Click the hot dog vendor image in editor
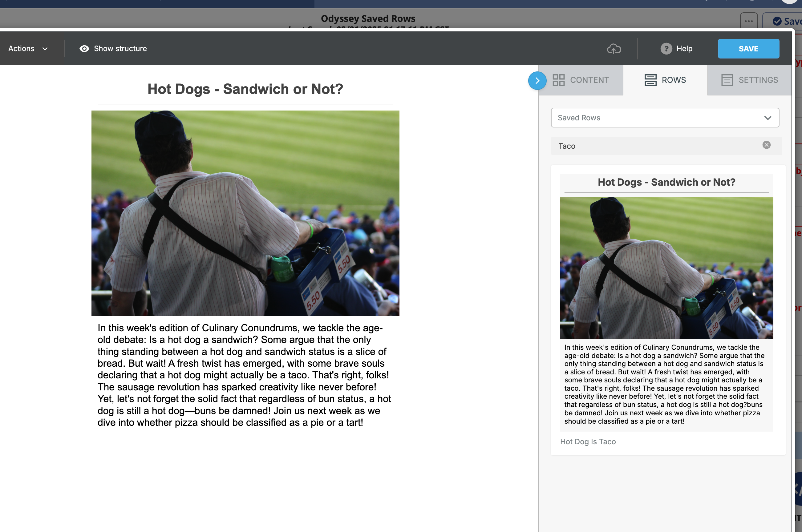Image resolution: width=802 pixels, height=532 pixels. click(x=245, y=213)
